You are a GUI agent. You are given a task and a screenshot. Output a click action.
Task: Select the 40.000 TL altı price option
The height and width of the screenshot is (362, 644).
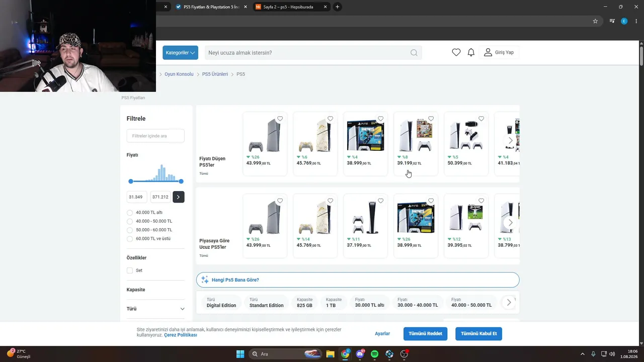[x=130, y=213]
